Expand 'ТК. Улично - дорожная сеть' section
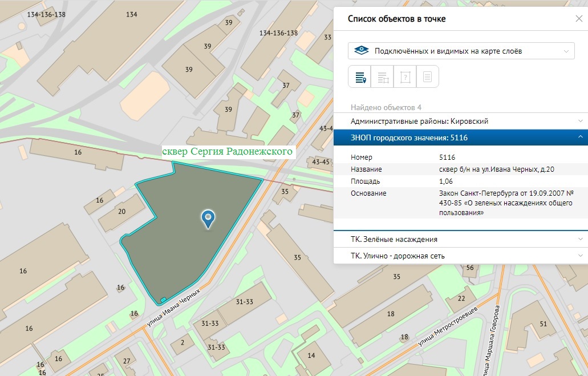 coord(461,256)
